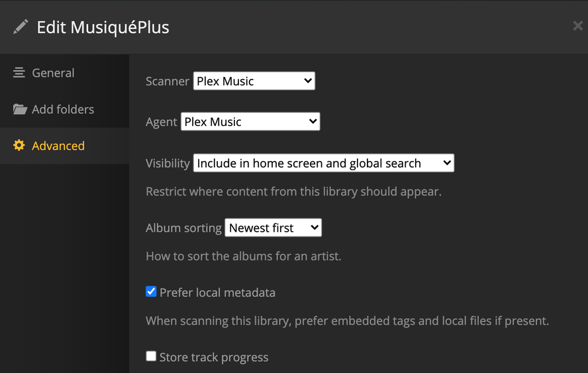Close the Edit MusiquéPlus dialog
The width and height of the screenshot is (588, 373).
(x=577, y=27)
